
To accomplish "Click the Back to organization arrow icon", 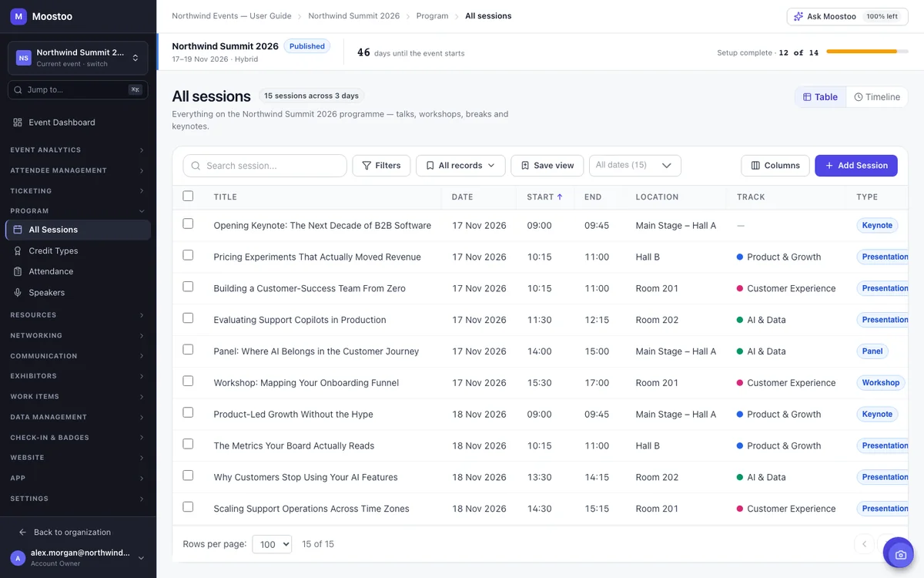I will [22, 533].
